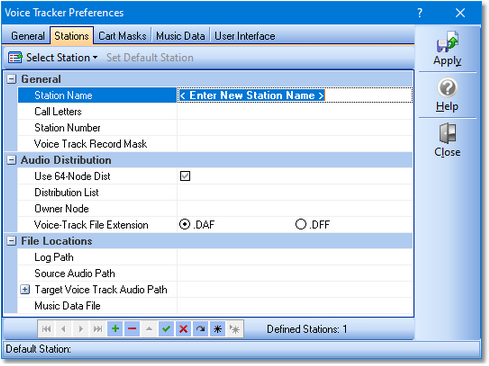Open Help via the question mark icon

coord(447,88)
